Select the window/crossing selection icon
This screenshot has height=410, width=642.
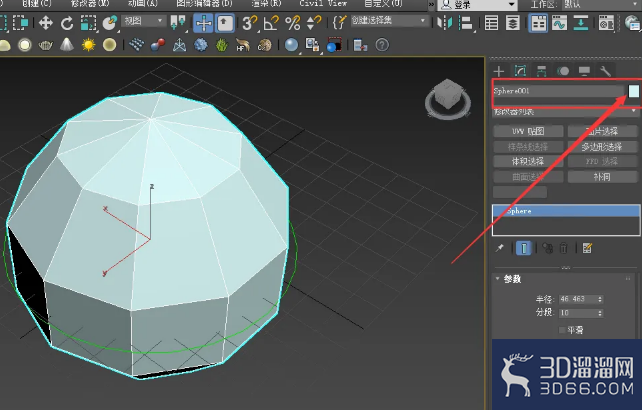pos(20,23)
